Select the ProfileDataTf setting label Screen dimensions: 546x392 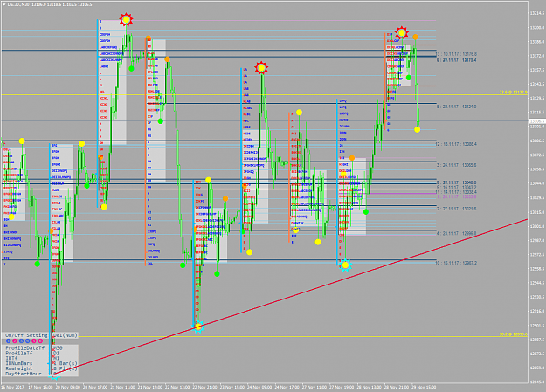(x=25, y=347)
